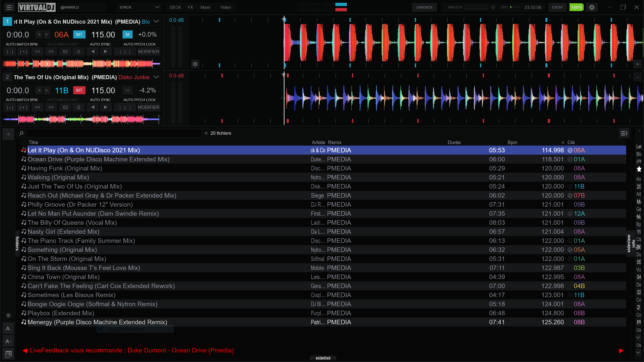The image size is (644, 362).
Task: Click the VirtualDJ logo
Action: pyautogui.click(x=37, y=7)
